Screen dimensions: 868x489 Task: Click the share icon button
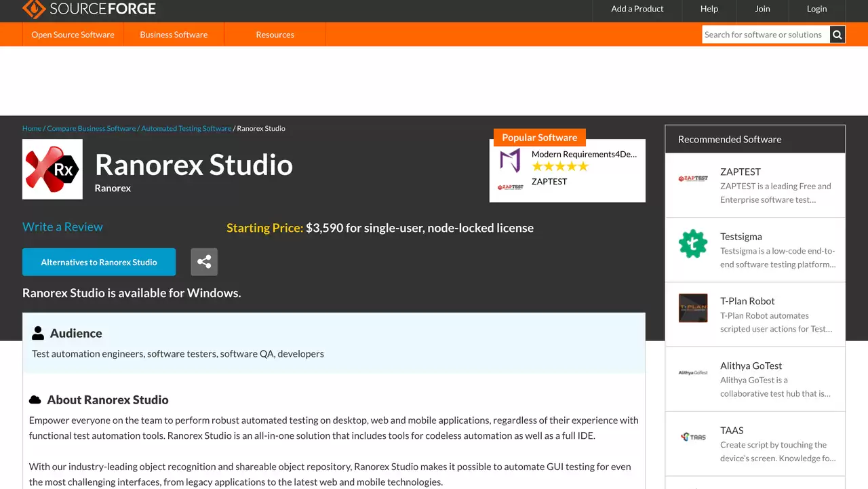204,262
